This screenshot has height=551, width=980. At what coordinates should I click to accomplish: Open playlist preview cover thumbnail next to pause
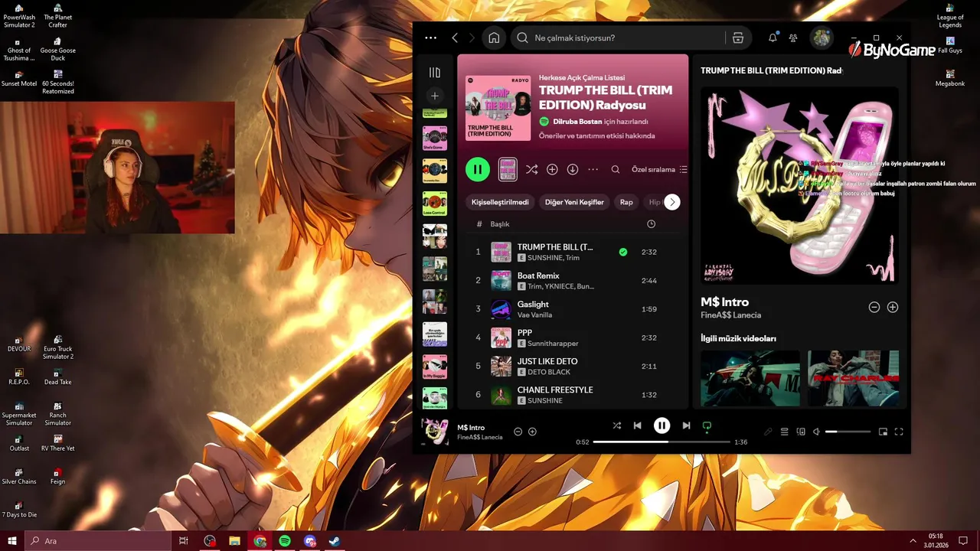tap(508, 169)
